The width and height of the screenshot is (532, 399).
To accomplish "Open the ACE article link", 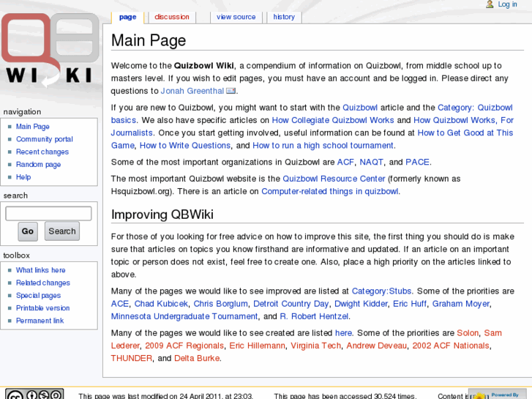I will [120, 304].
